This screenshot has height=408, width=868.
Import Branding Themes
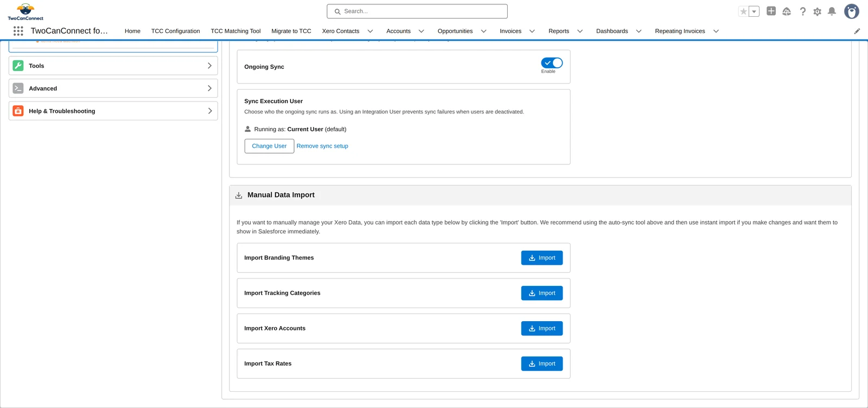(542, 258)
